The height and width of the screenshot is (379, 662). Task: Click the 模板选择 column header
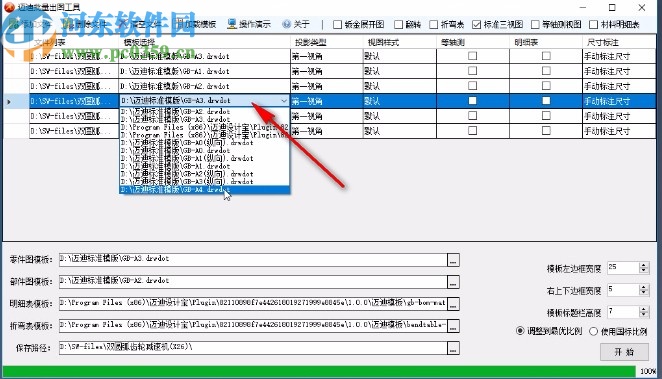click(205, 42)
